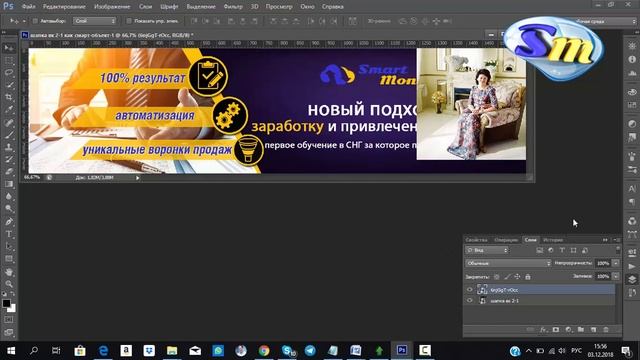
Task: Open the fill slider arrow
Action: tap(616, 276)
